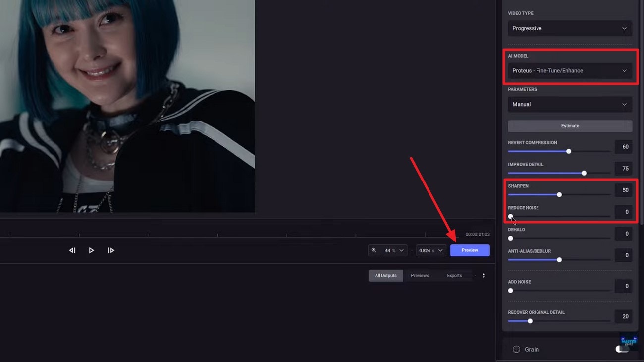Click the magnifier zoom icon near the percentage
644x362 pixels.
375,250
